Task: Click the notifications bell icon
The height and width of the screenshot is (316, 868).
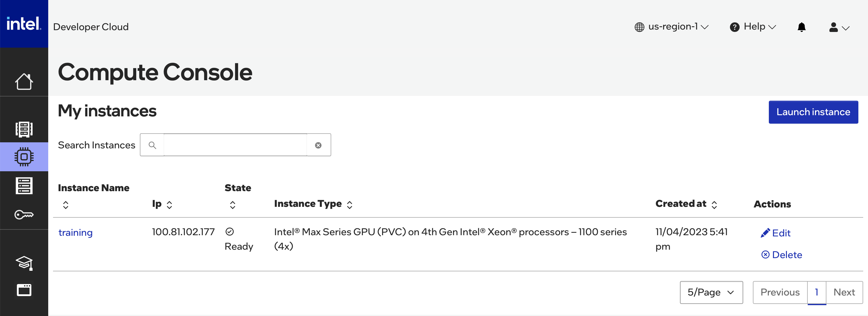Action: pos(801,27)
